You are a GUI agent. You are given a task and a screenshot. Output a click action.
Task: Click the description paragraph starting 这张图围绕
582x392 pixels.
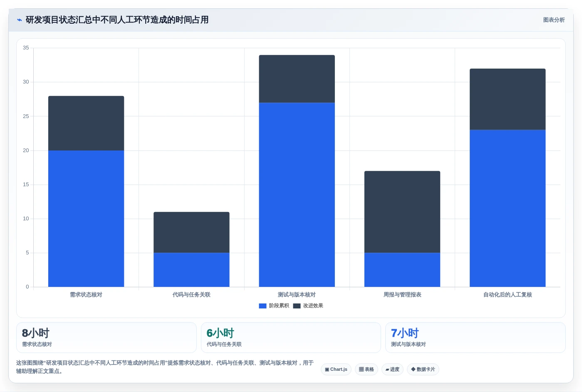[x=165, y=367]
